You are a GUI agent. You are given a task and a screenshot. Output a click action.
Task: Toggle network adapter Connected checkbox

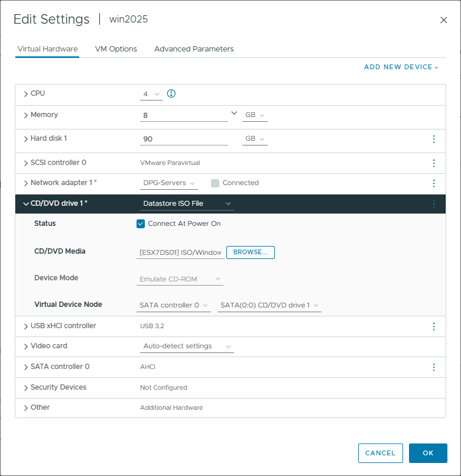pos(215,183)
